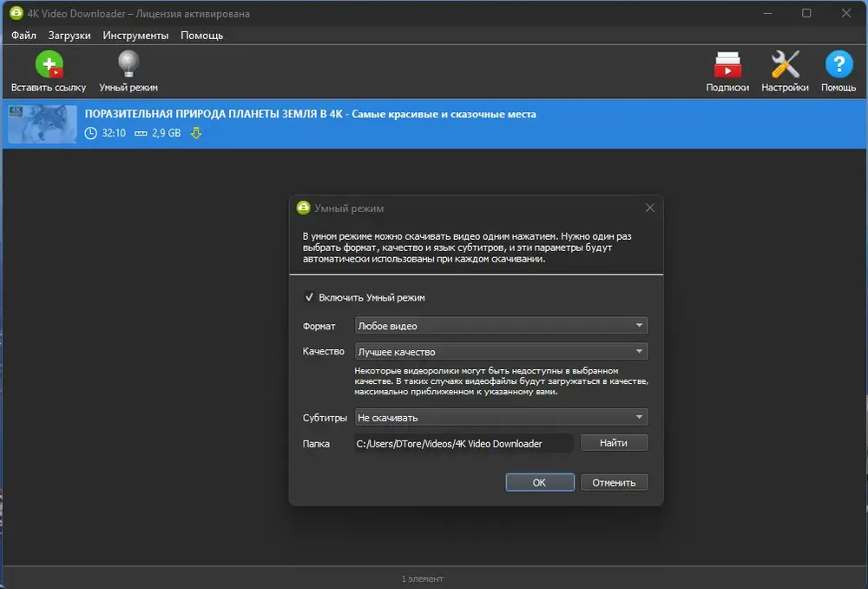The image size is (868, 589).
Task: Open the Файл menu
Action: point(23,36)
